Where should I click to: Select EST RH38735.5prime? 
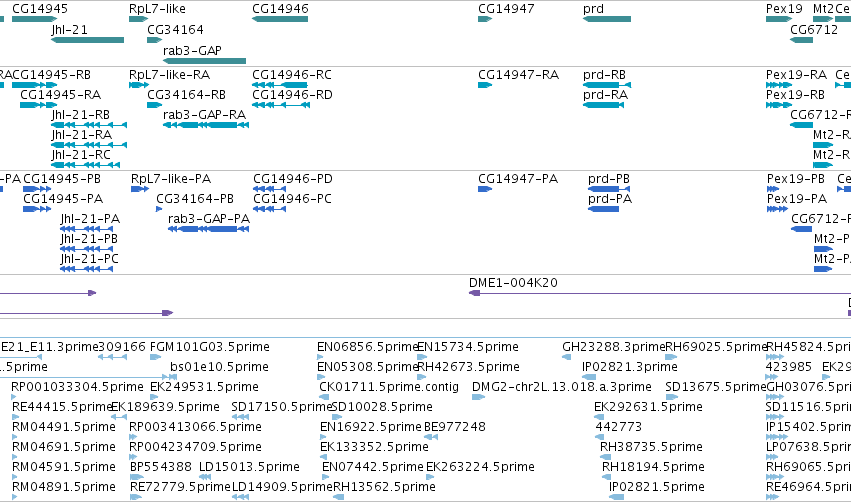click(x=605, y=457)
